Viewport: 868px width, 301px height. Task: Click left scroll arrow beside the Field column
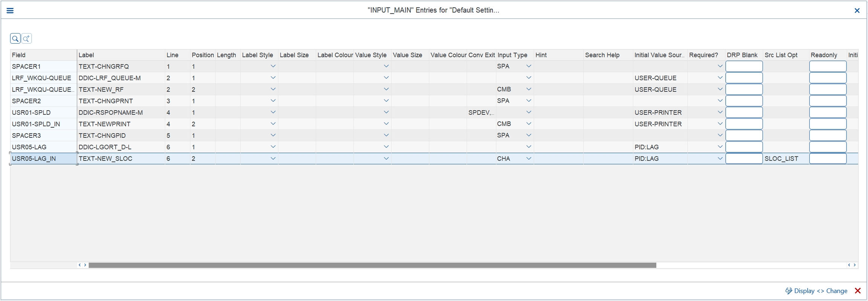pyautogui.click(x=79, y=265)
